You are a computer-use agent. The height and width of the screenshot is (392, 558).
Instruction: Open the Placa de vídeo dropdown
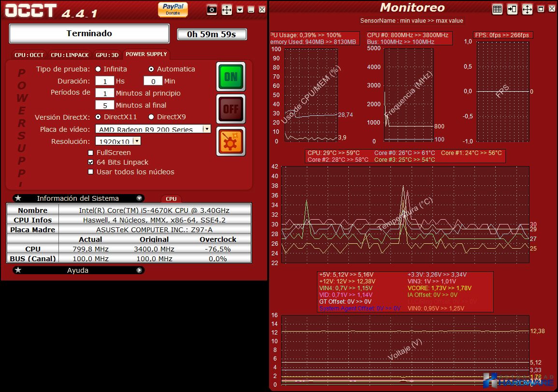tap(206, 129)
